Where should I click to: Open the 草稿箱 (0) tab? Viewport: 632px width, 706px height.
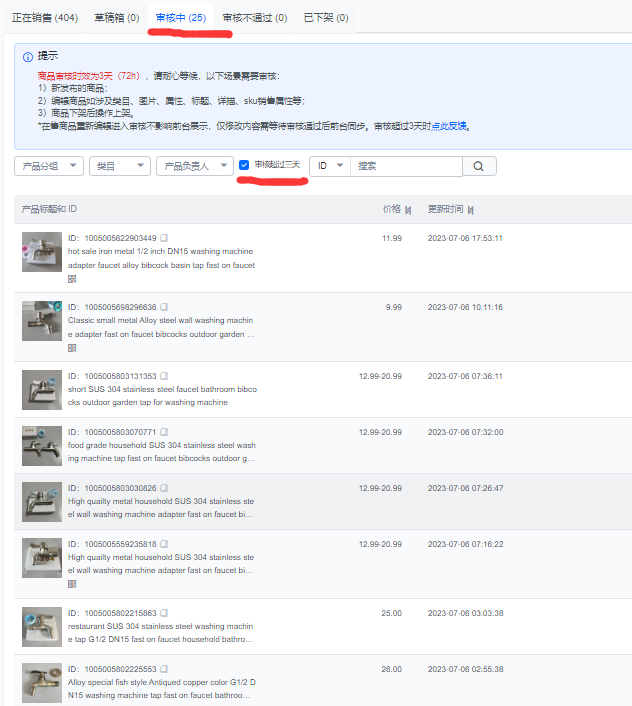(x=116, y=18)
